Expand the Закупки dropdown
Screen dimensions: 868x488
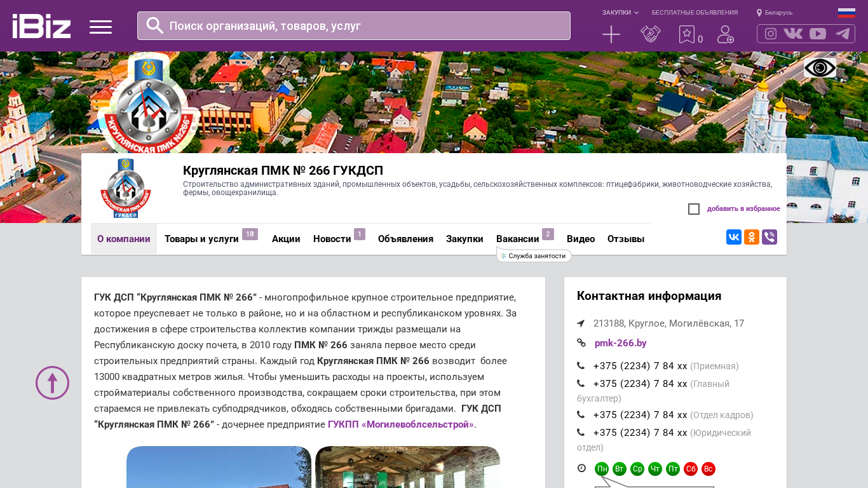click(x=620, y=13)
